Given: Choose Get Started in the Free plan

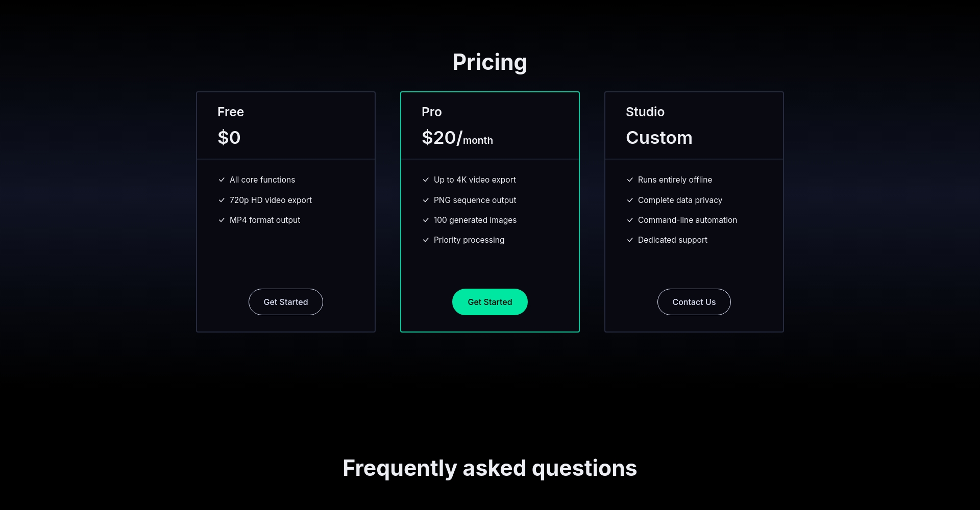Looking at the screenshot, I should click(286, 302).
